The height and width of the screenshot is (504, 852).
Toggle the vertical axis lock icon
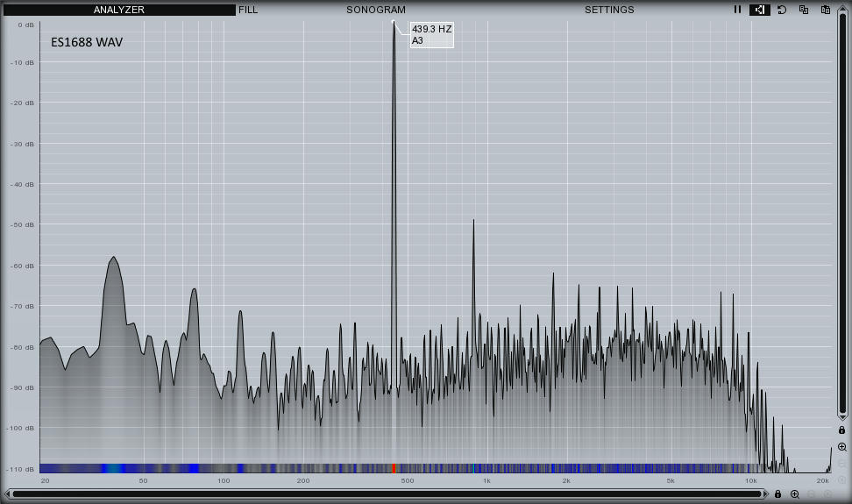click(x=841, y=429)
